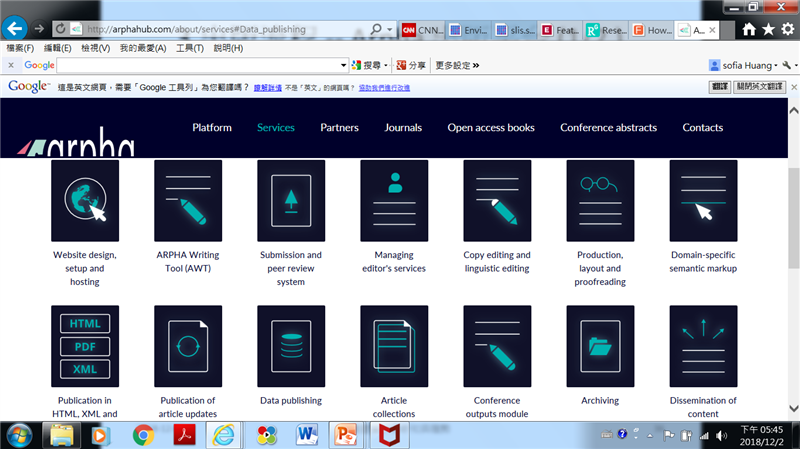
Task: Open the ARPHA Writing Tool icon
Action: pos(188,201)
